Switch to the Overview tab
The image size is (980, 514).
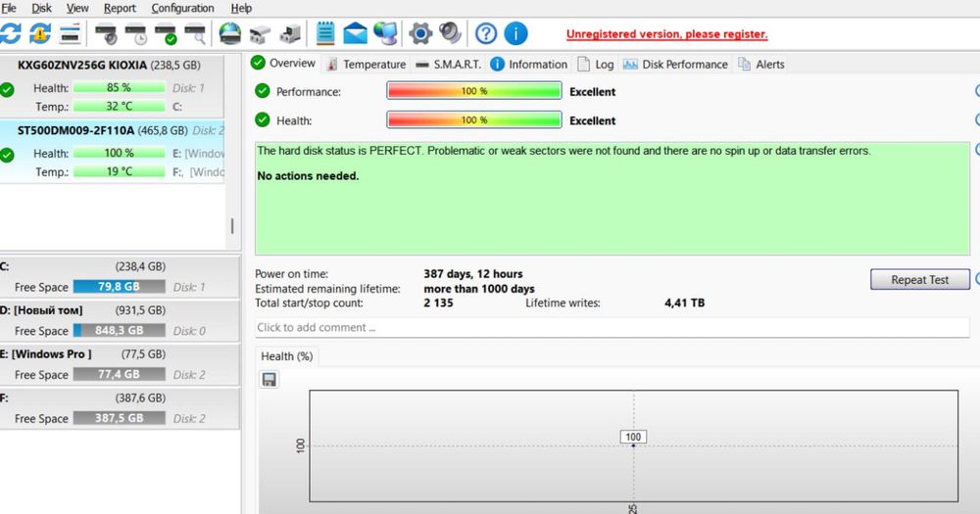(x=284, y=63)
